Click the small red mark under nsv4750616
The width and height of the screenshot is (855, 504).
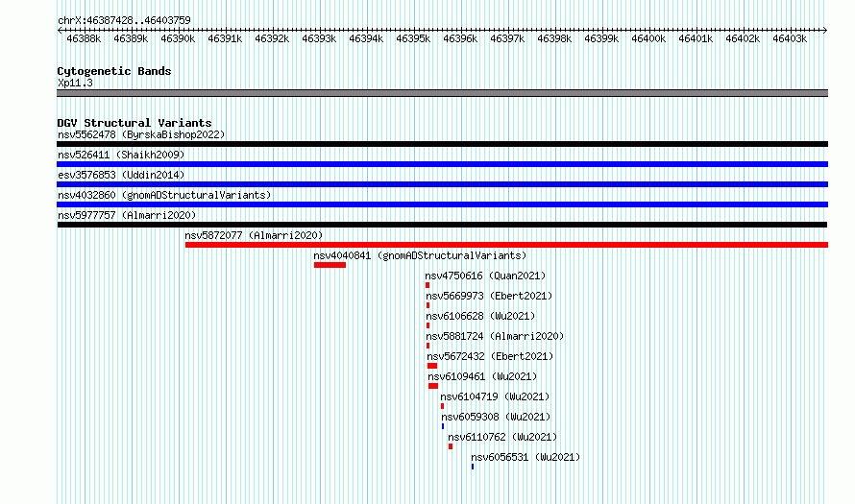pyautogui.click(x=427, y=285)
